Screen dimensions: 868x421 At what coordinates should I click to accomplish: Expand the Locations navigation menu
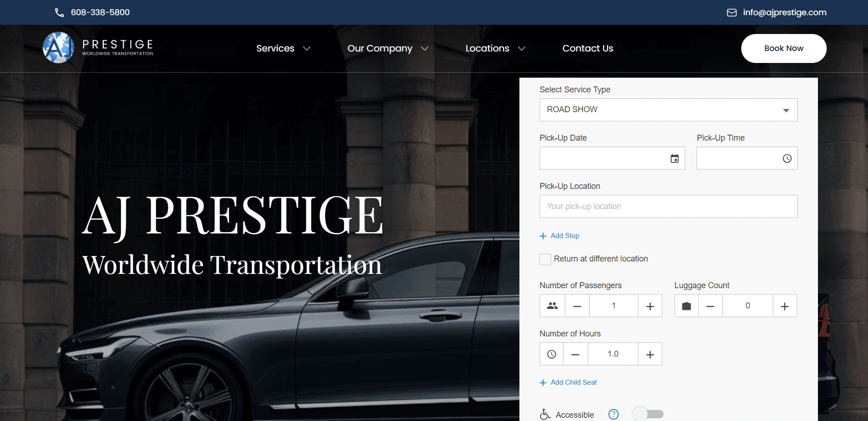495,48
